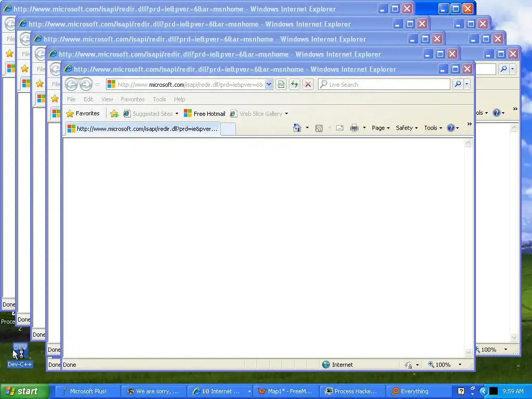Click the Protected Mode security icon
The image size is (532, 399).
[x=408, y=365]
